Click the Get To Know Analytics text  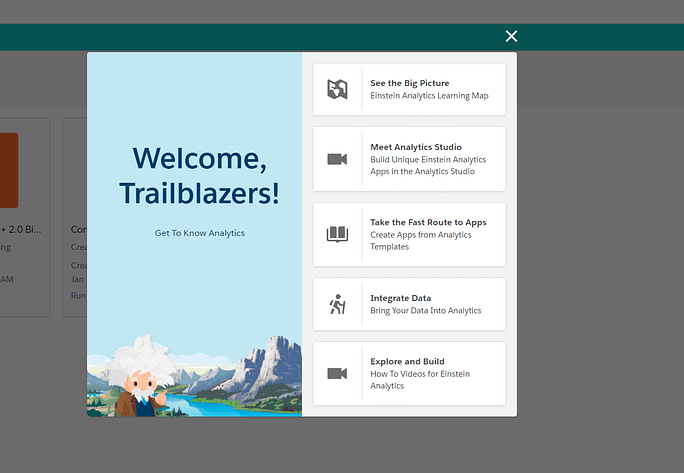(199, 233)
